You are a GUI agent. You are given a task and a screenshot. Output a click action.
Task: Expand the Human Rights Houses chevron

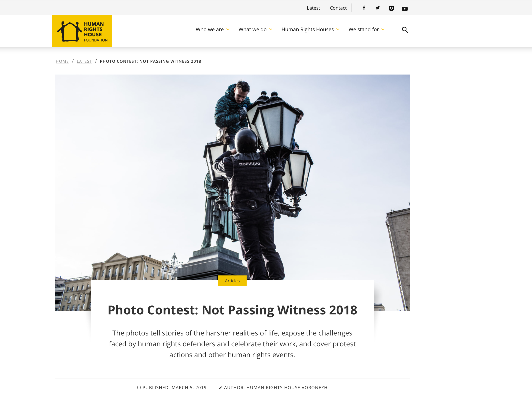(x=338, y=30)
